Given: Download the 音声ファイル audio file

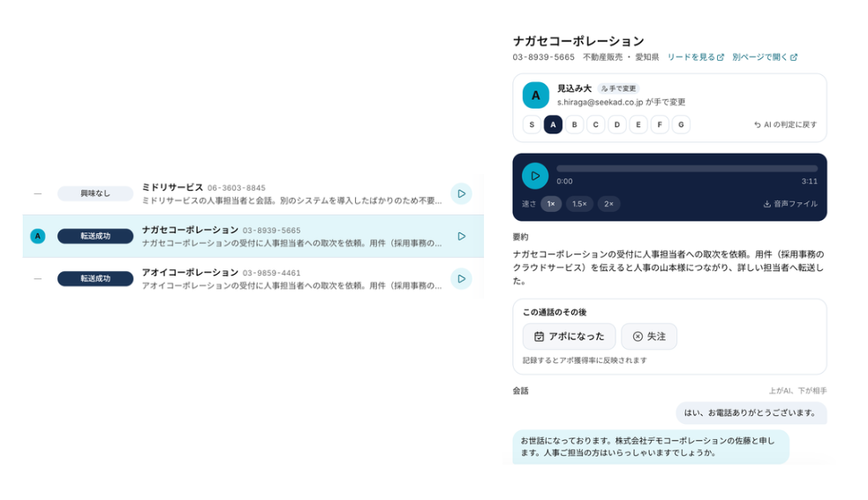Looking at the screenshot, I should pyautogui.click(x=790, y=204).
